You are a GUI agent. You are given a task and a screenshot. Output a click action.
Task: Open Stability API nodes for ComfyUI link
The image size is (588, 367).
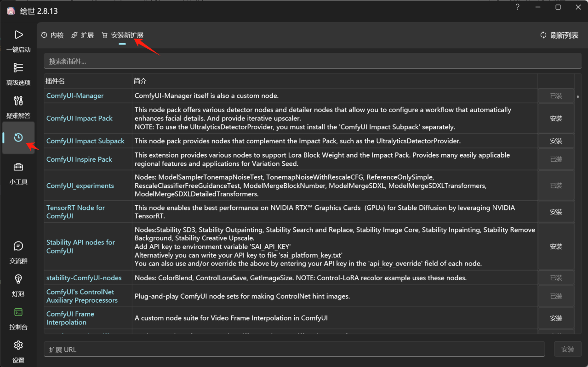[x=80, y=247]
